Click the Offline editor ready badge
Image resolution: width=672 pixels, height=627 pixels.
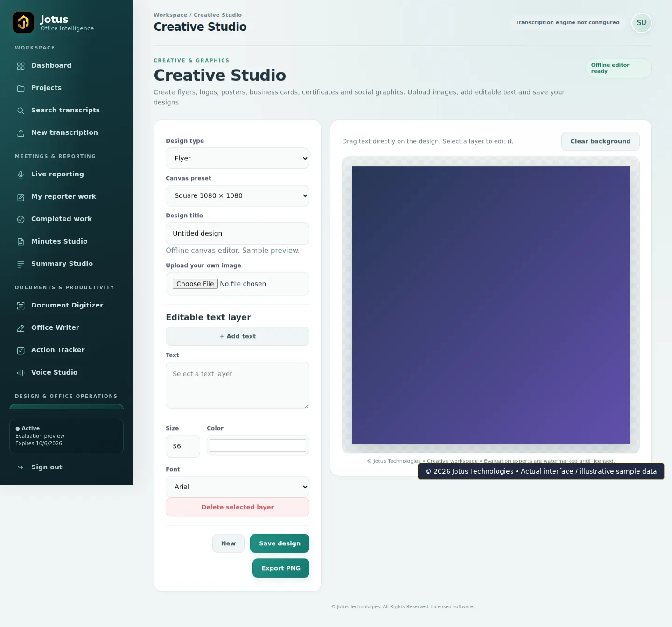point(618,68)
